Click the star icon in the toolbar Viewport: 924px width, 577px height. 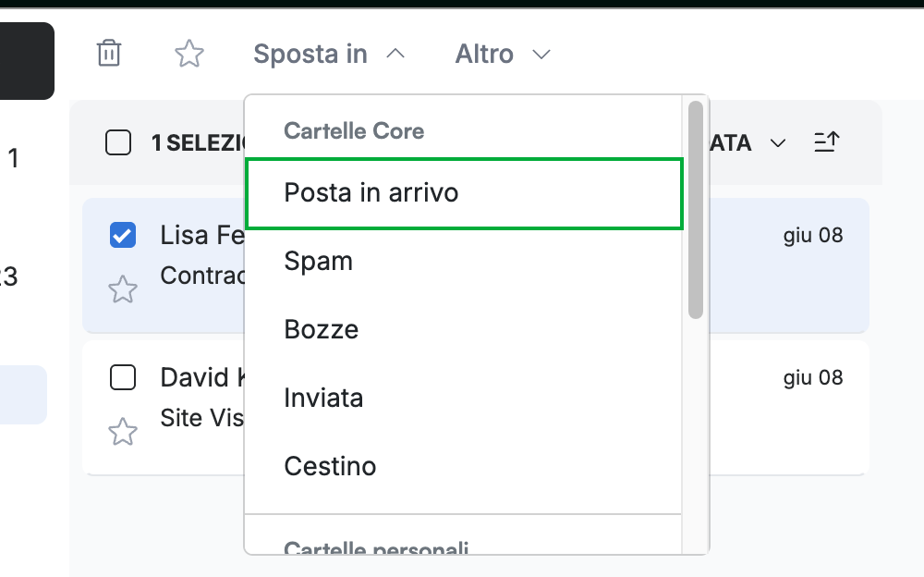[189, 54]
